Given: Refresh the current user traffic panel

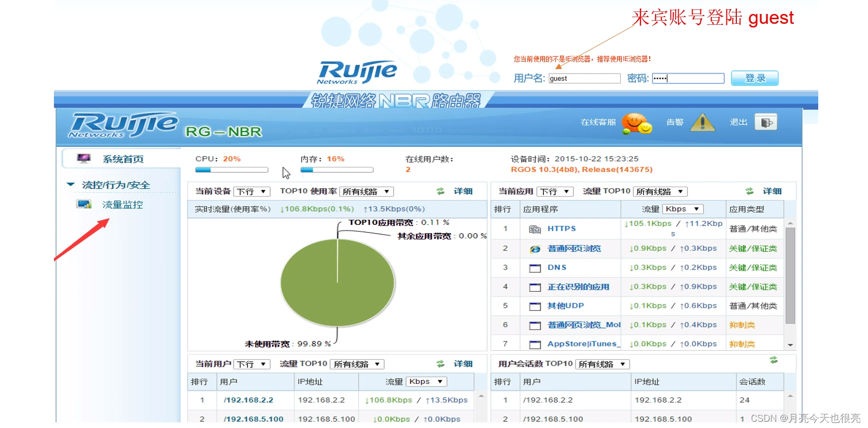Looking at the screenshot, I should pos(440,364).
